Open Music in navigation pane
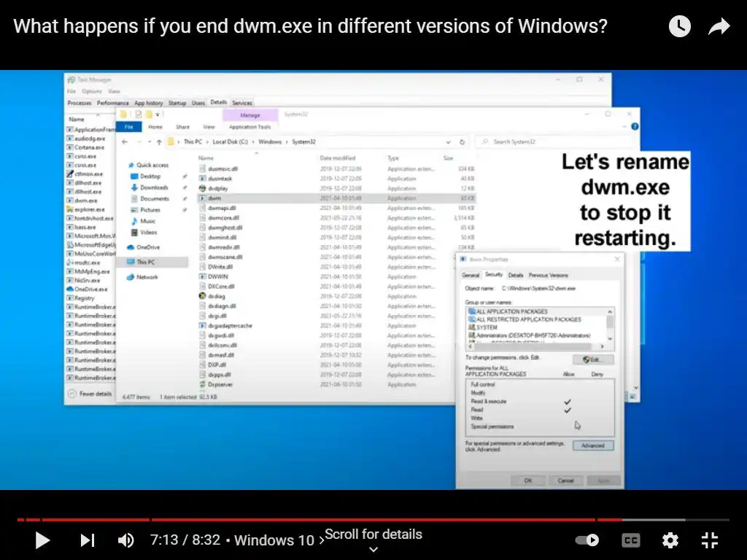The width and height of the screenshot is (747, 560). point(147,221)
